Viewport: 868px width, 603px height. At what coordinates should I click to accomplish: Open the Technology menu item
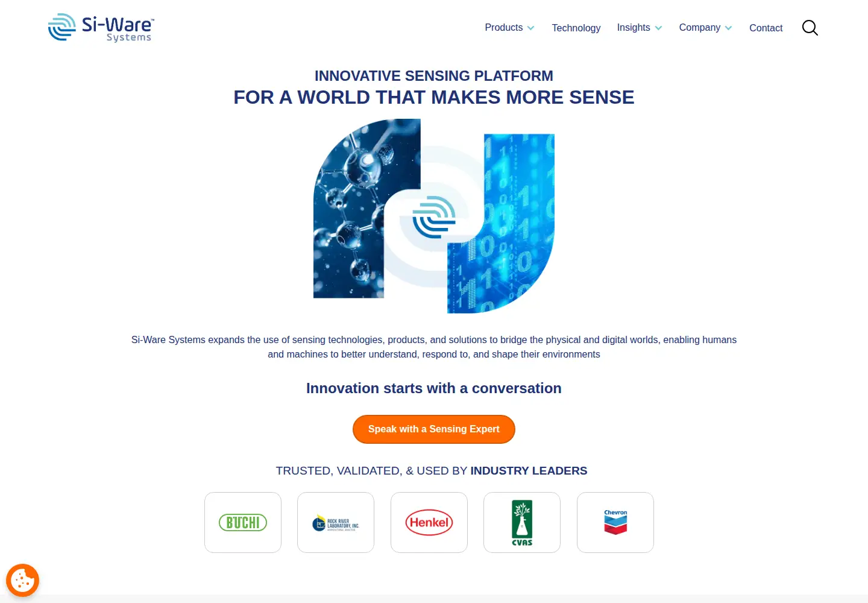pyautogui.click(x=576, y=28)
